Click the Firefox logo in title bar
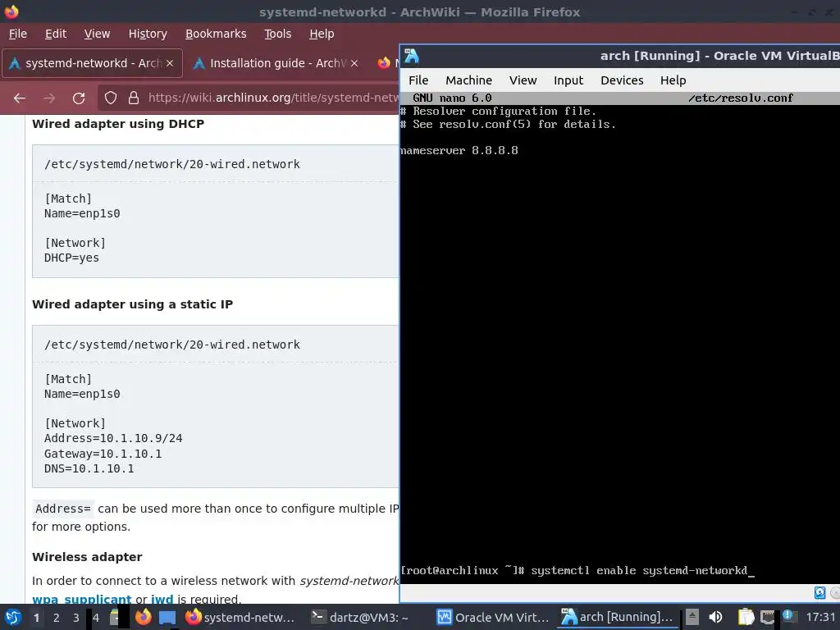This screenshot has width=840, height=630. tap(11, 11)
